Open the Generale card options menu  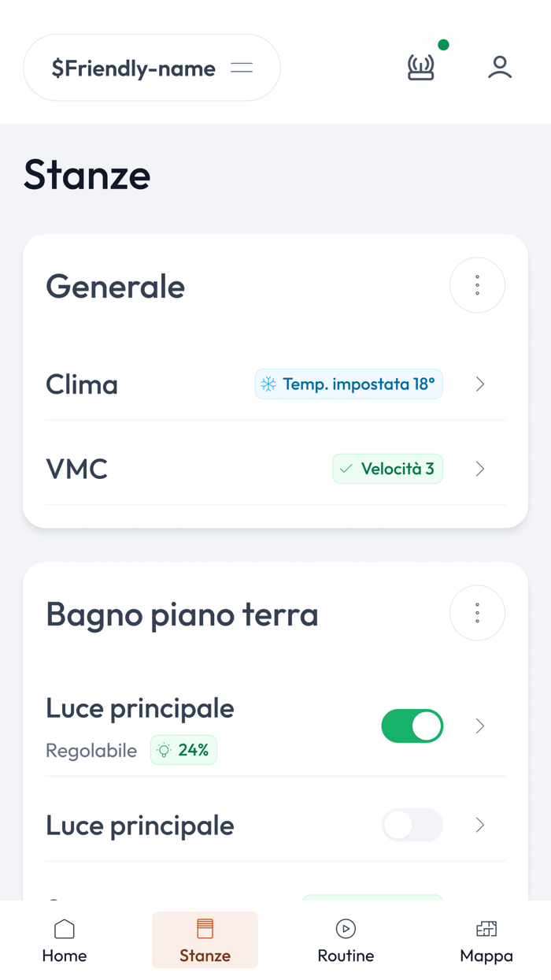pos(477,285)
